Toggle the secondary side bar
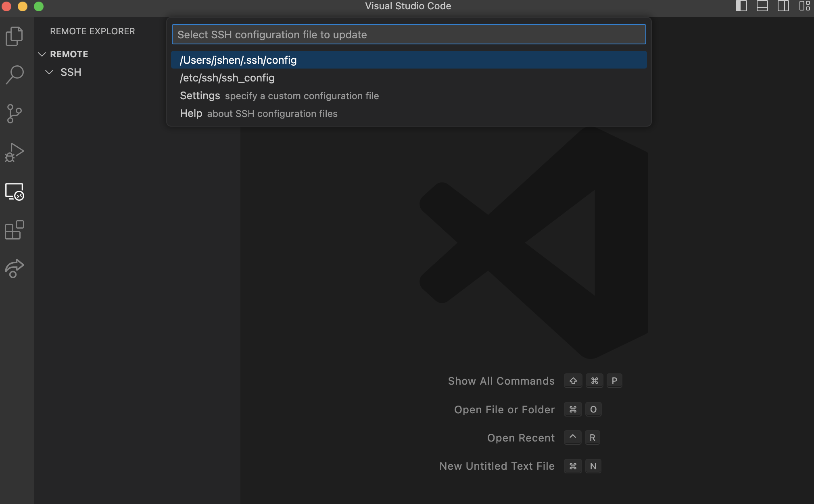The image size is (814, 504). [783, 6]
